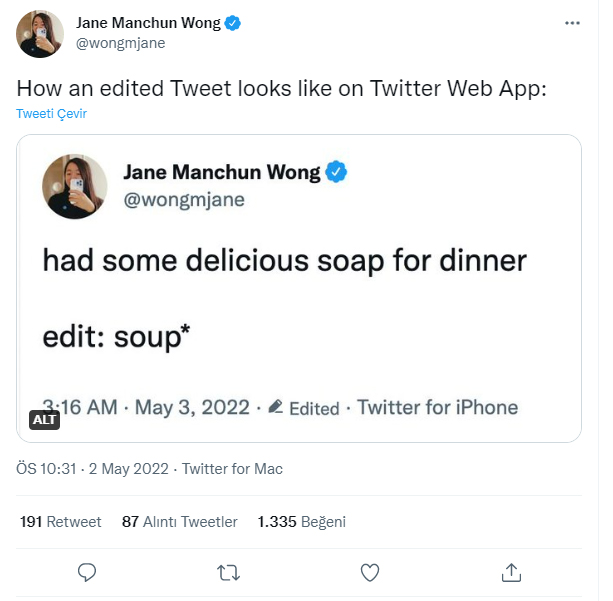Click the @wongmjane handle in the header
Screen dimensions: 613x601
[x=121, y=43]
